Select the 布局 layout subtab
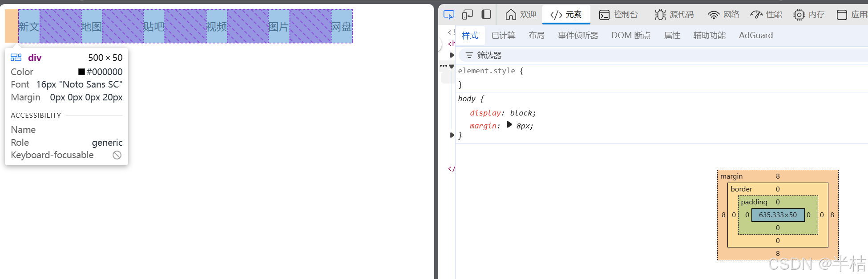The height and width of the screenshot is (279, 868). (x=537, y=36)
